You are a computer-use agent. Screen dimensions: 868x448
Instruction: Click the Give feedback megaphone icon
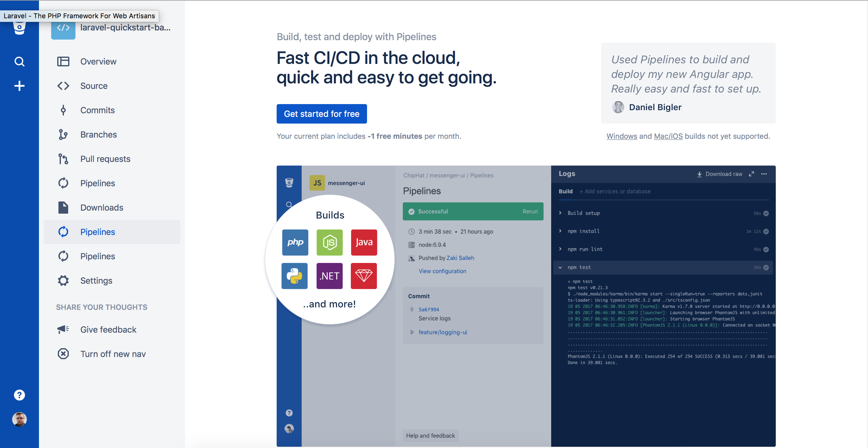pos(63,329)
